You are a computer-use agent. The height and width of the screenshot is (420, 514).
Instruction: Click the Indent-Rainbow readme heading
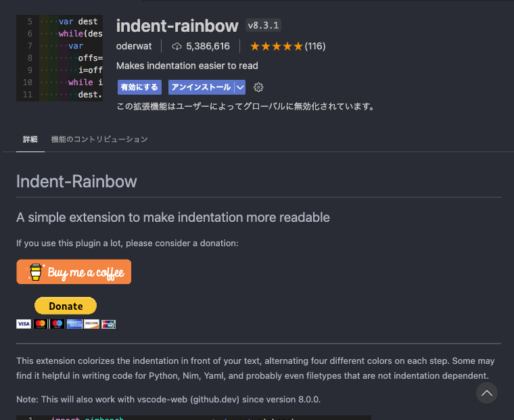click(76, 181)
